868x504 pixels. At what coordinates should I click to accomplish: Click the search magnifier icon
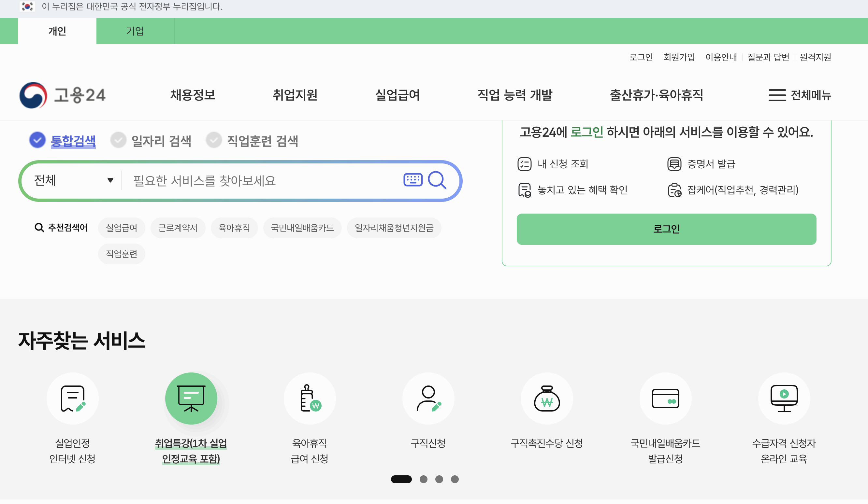click(x=438, y=180)
